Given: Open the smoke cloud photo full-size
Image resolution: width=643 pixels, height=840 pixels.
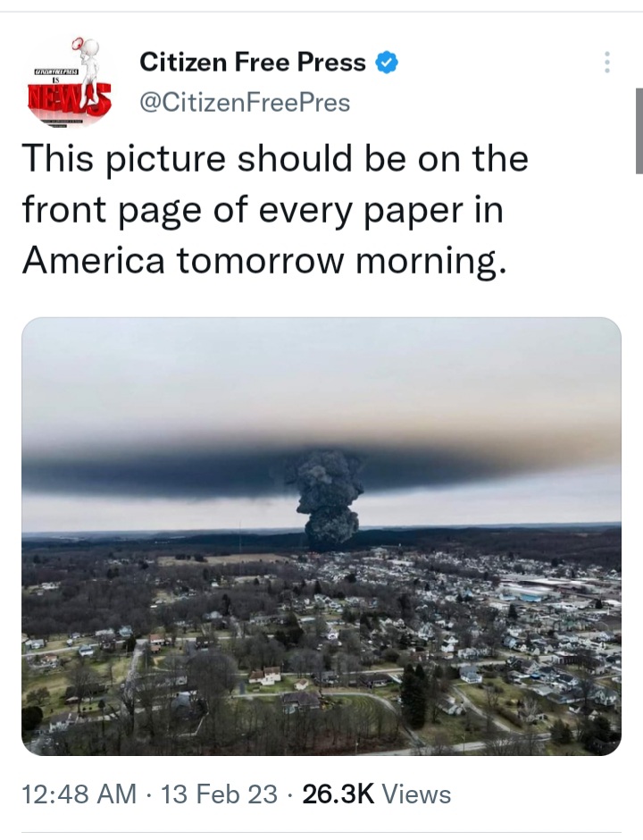Looking at the screenshot, I should (x=321, y=536).
